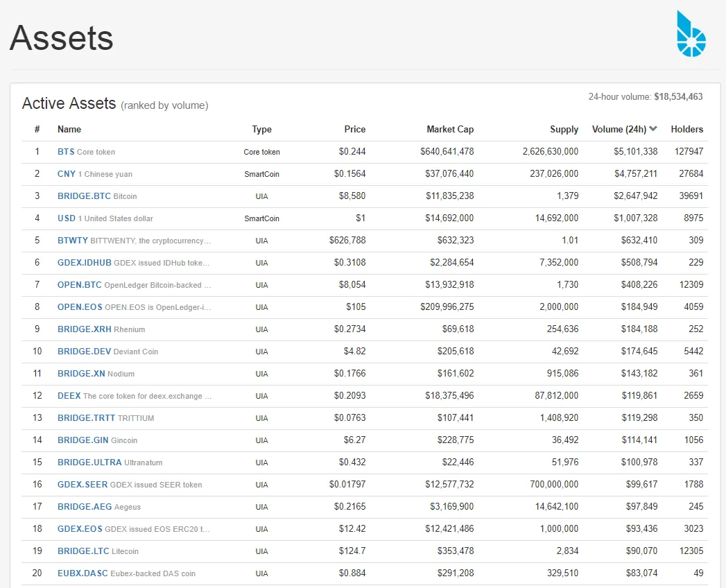This screenshot has width=726, height=588.
Task: Select BTS holders count 127947
Action: [689, 151]
